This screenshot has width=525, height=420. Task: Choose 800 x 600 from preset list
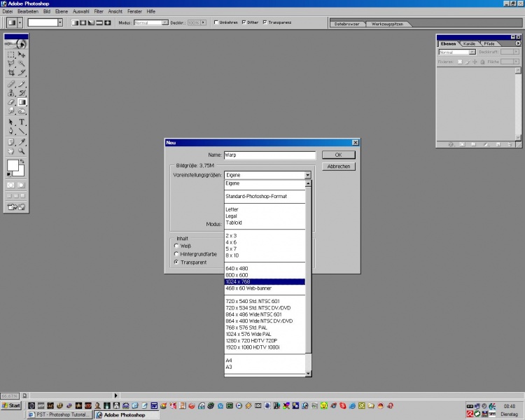click(237, 275)
